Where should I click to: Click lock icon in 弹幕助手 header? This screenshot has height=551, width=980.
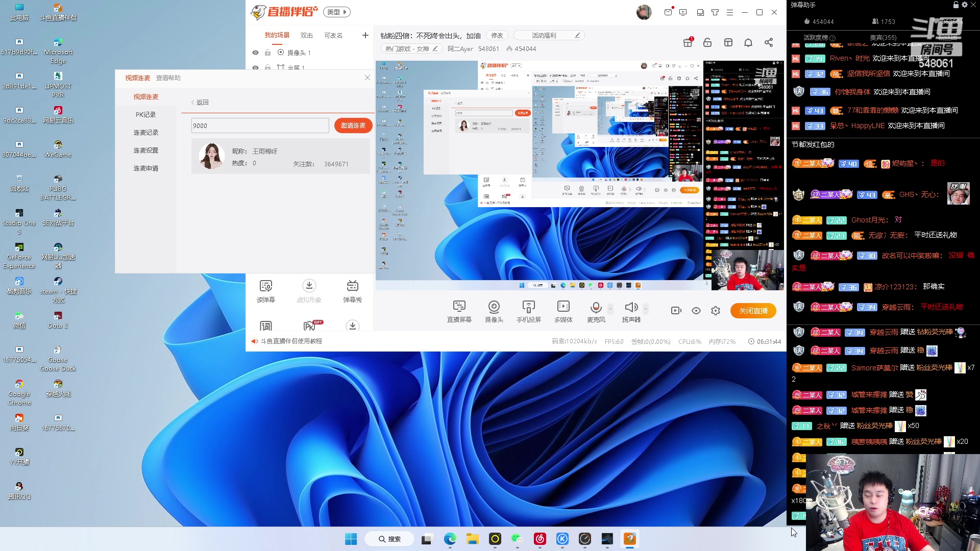(x=955, y=5)
